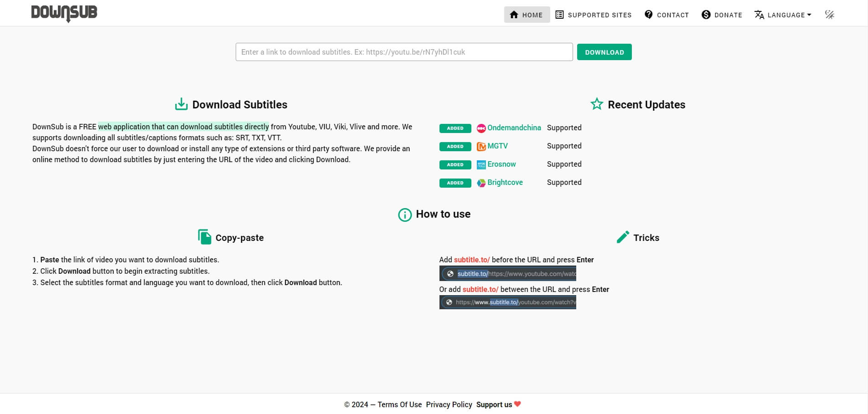The image size is (868, 414).
Task: Click the Contact question mark icon
Action: (648, 15)
